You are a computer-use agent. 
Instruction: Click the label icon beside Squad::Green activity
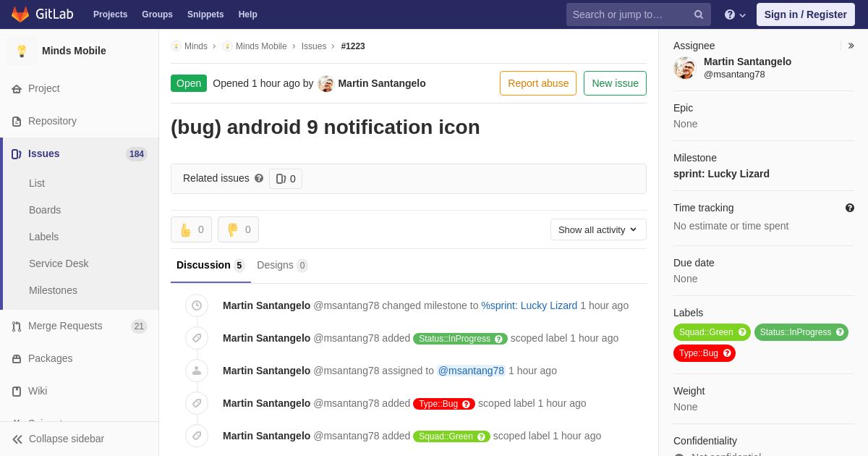197,436
